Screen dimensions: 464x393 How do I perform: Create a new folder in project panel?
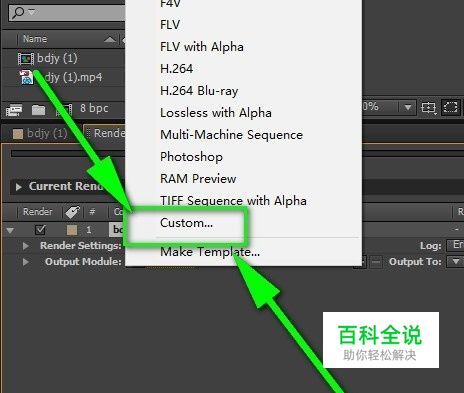38,110
